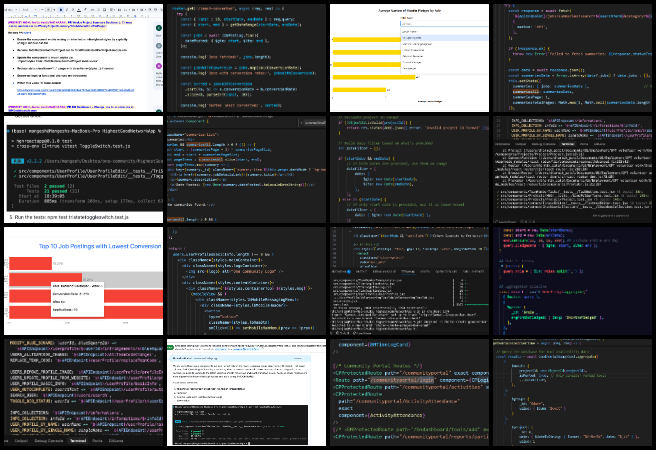Select the Terminal tab below the API endpoint constants

[x=78, y=440]
